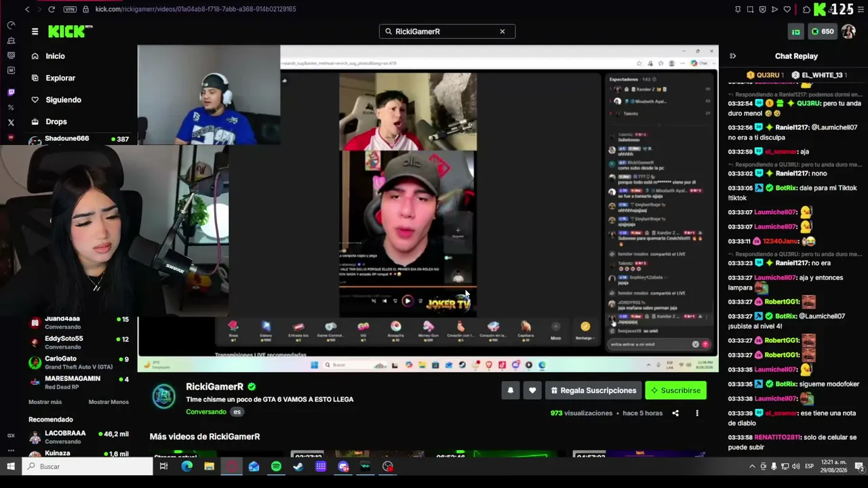Collapse list with Mostrar Menos

click(108, 402)
